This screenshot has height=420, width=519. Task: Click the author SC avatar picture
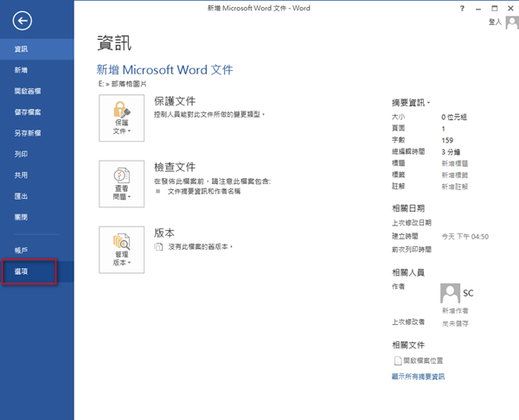point(450,293)
